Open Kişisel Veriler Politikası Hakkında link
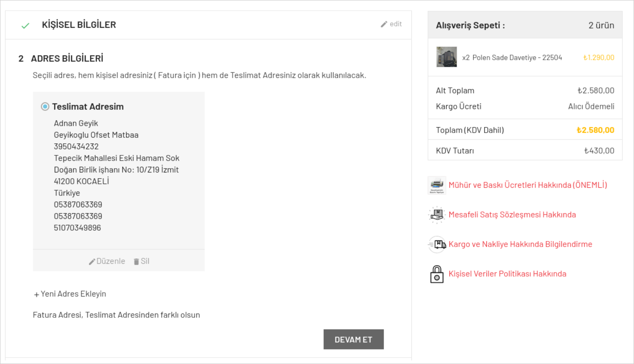 (507, 274)
